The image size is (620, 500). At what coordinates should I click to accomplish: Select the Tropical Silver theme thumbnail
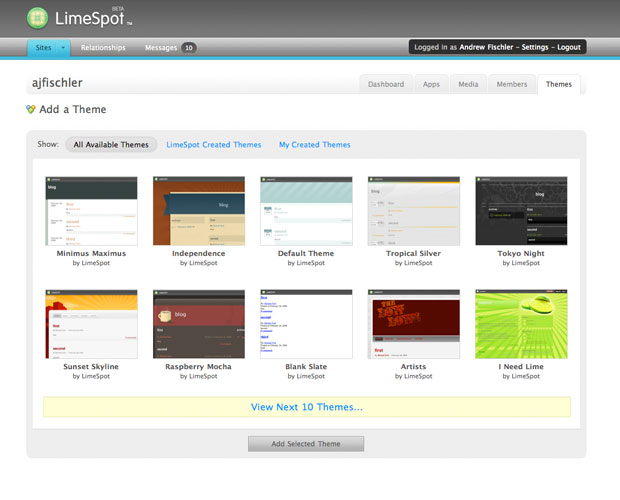(x=414, y=211)
